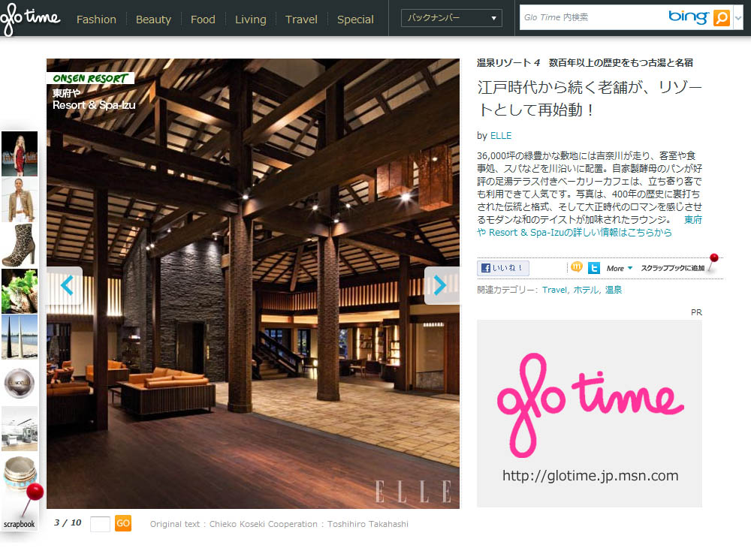Image resolution: width=751 pixels, height=560 pixels.
Task: Navigate to the Travel section
Action: coord(301,20)
